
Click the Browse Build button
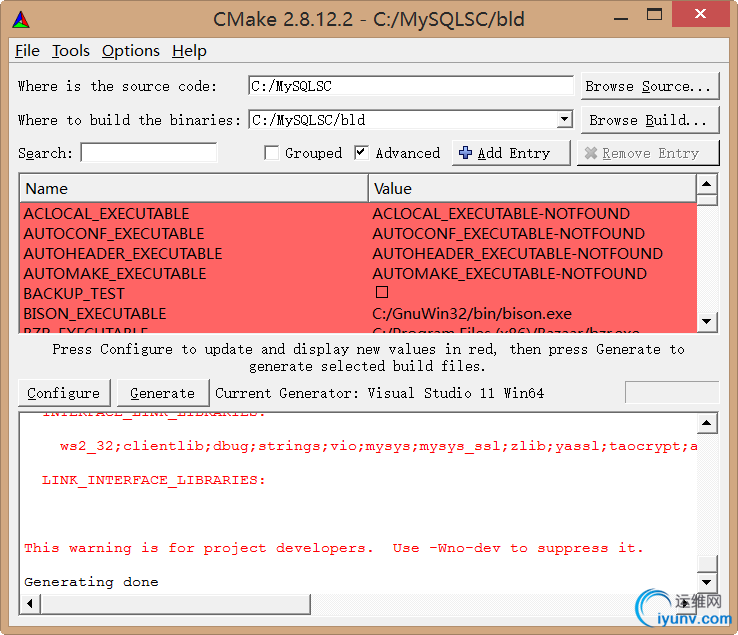650,120
